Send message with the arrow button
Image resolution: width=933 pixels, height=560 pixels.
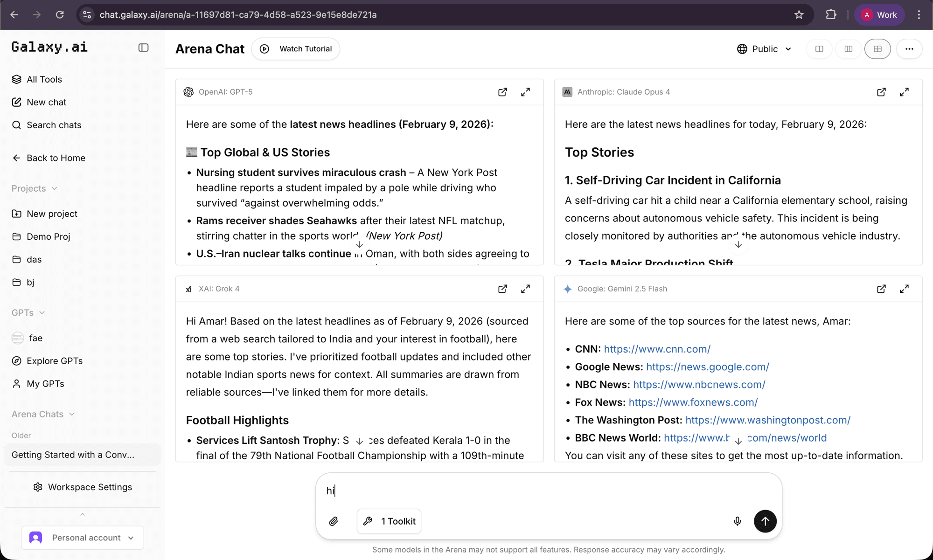point(765,521)
